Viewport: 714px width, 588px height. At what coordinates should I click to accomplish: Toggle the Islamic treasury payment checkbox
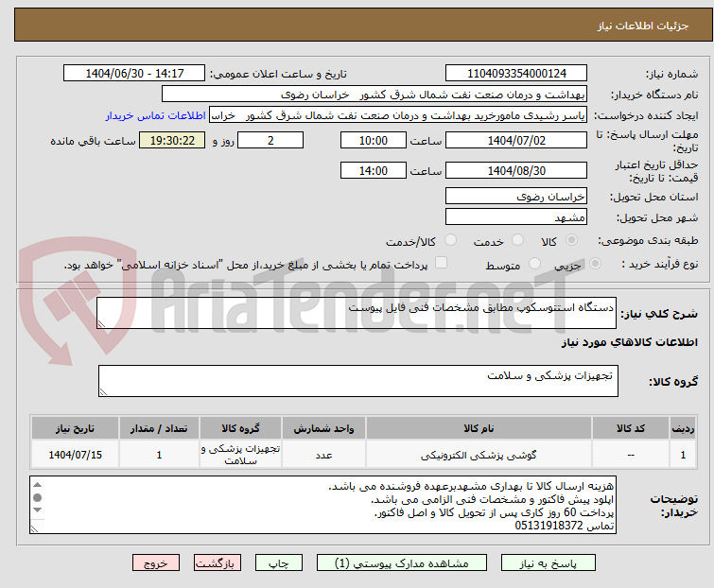(441, 263)
